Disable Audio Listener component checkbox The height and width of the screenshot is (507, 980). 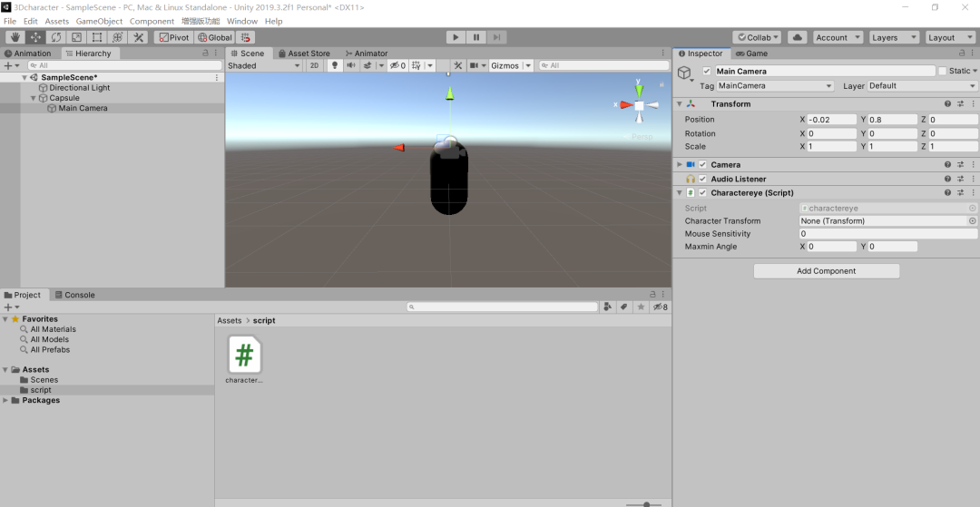702,180
